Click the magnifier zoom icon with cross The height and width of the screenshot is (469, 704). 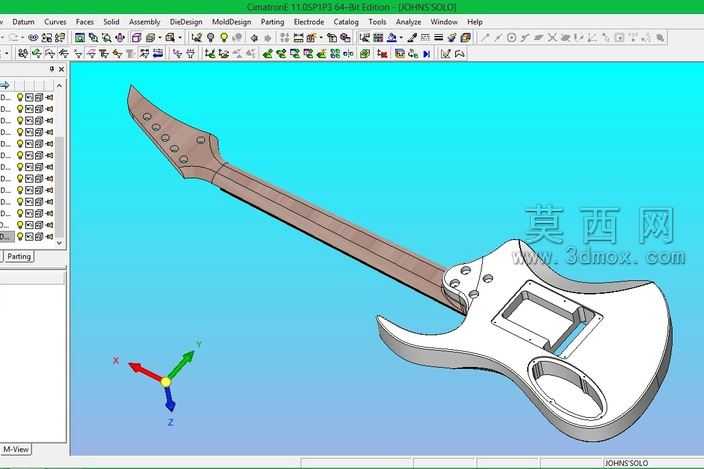[x=107, y=38]
